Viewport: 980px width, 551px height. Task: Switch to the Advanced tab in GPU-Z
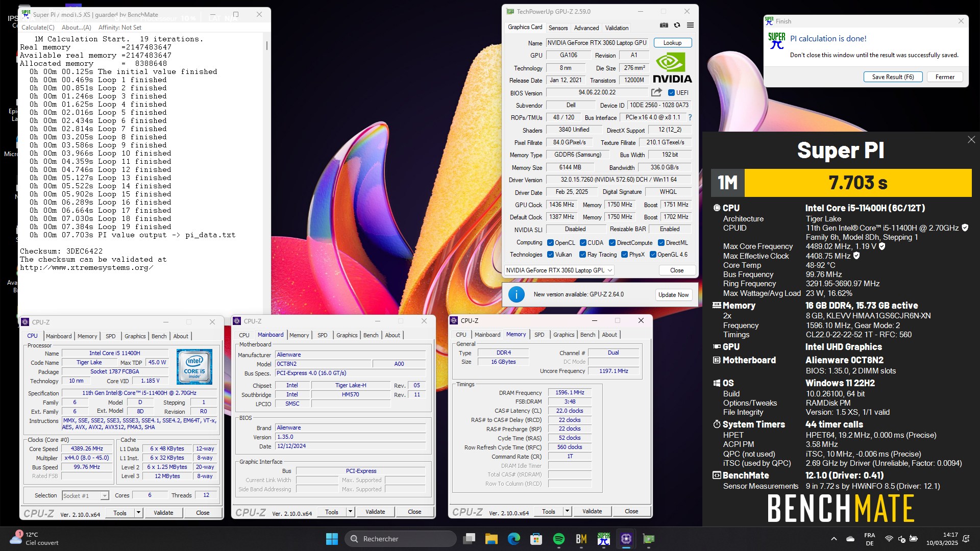tap(586, 28)
